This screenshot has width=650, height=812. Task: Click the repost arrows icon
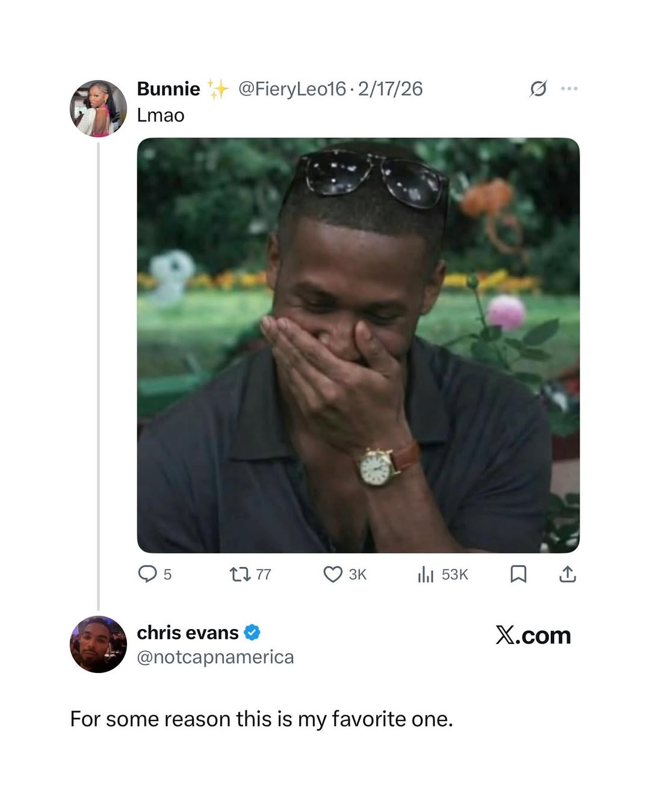pos(240,574)
